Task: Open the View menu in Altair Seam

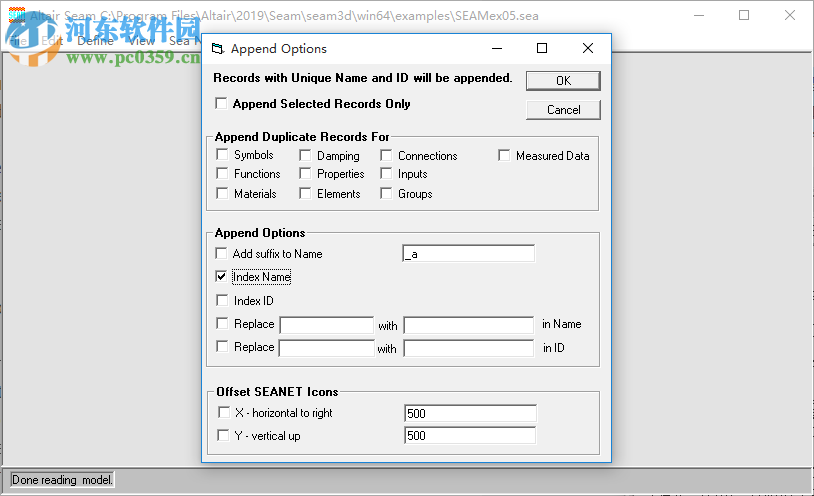Action: pos(142,41)
